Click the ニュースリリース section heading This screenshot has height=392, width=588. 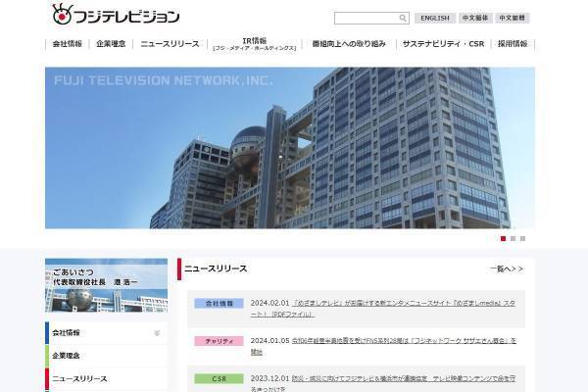click(216, 269)
